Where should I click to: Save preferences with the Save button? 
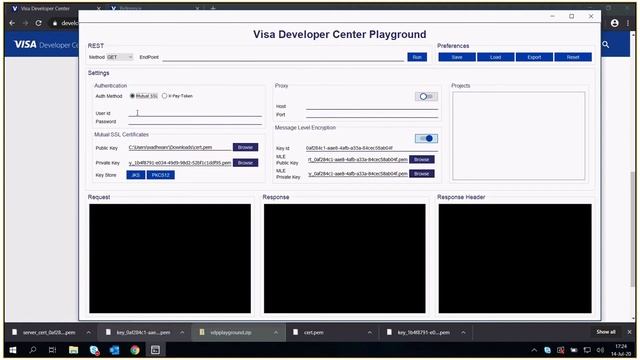pos(457,57)
